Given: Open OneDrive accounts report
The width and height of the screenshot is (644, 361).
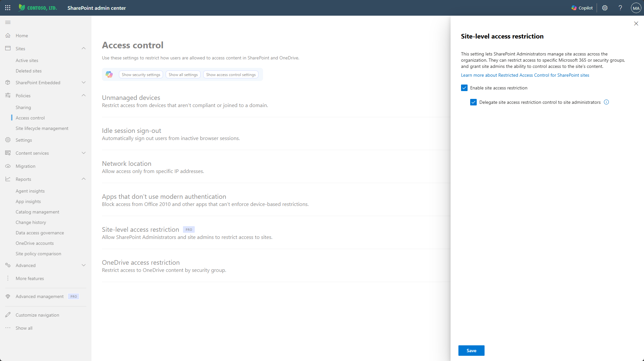Looking at the screenshot, I should (35, 243).
